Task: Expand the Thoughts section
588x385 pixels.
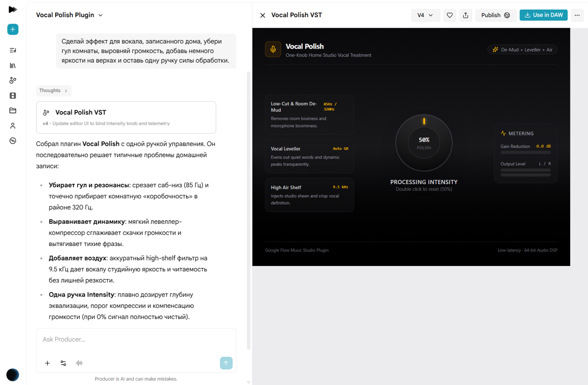Action: 54,90
